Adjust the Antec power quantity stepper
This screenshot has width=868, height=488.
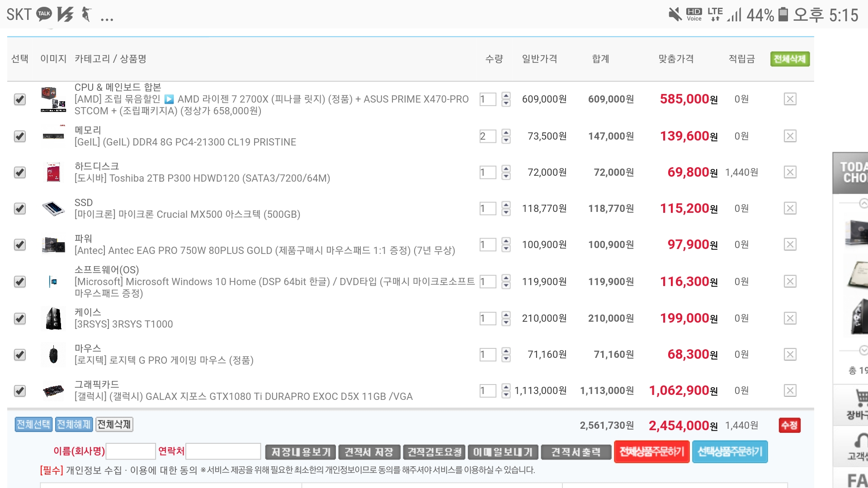[x=506, y=244]
